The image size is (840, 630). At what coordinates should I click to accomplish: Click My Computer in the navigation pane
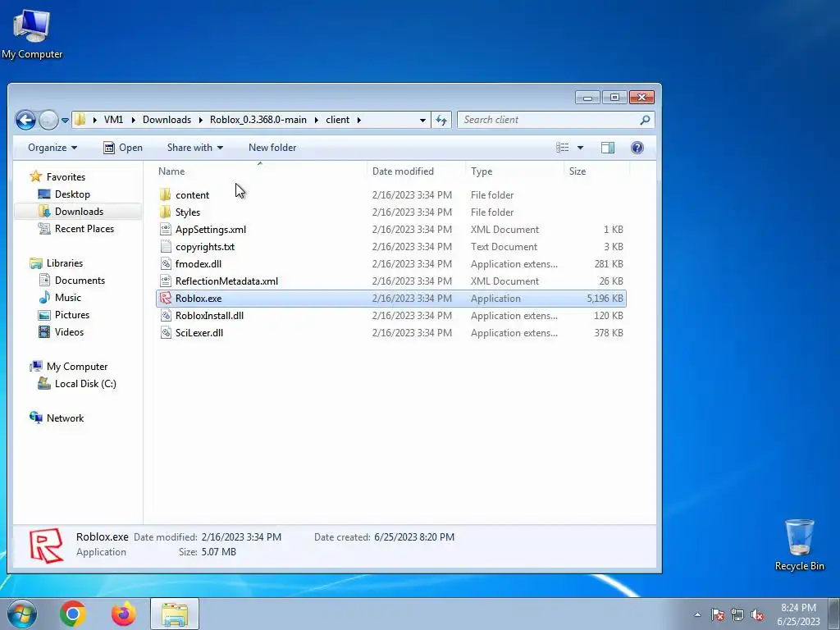coord(76,367)
